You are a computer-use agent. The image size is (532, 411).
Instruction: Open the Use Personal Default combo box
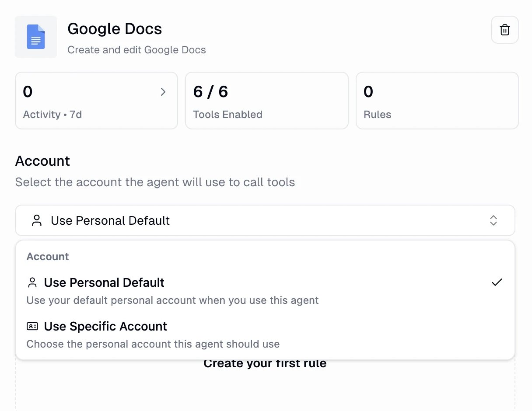point(265,220)
